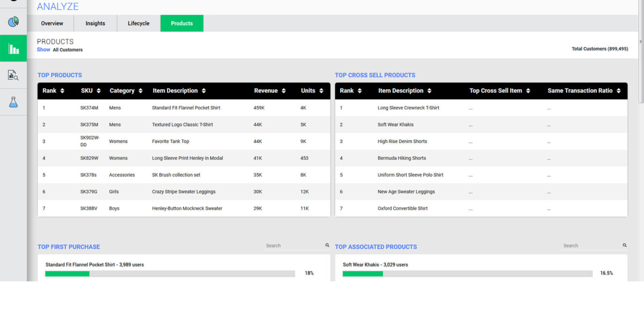Switch to the Insights tab
Screen dimensions: 644x322
[96, 23]
